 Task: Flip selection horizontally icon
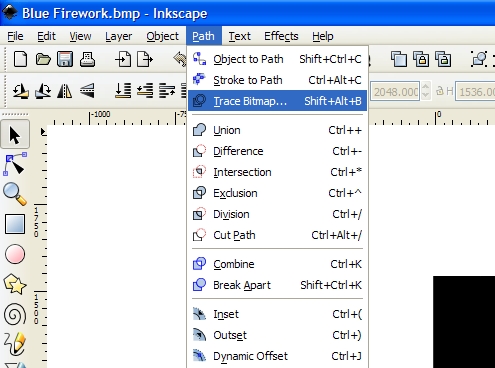(65, 91)
